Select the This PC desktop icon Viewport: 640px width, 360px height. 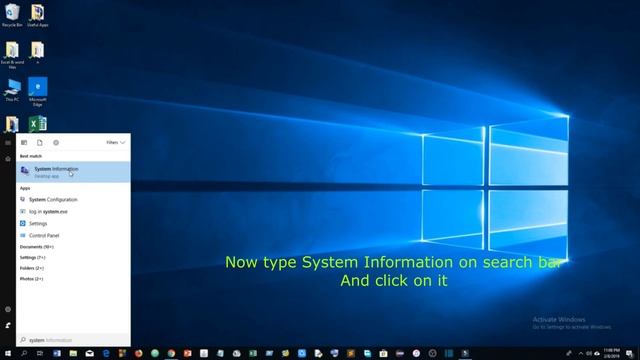tap(12, 90)
